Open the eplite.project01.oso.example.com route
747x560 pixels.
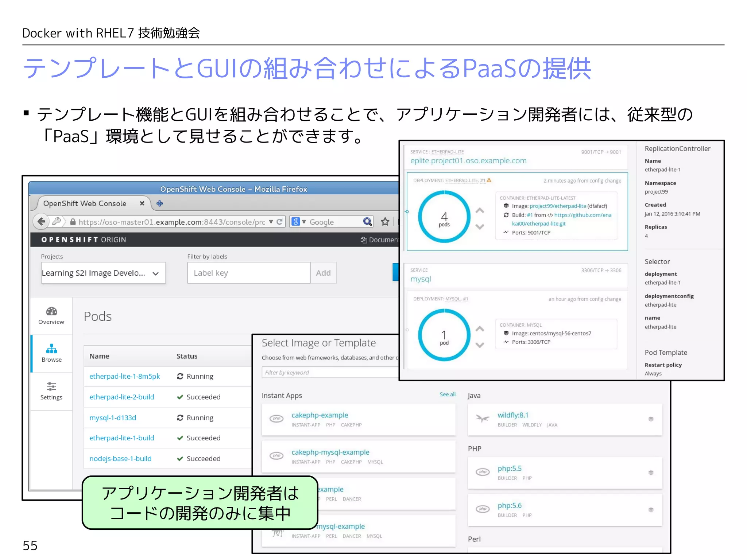click(468, 161)
